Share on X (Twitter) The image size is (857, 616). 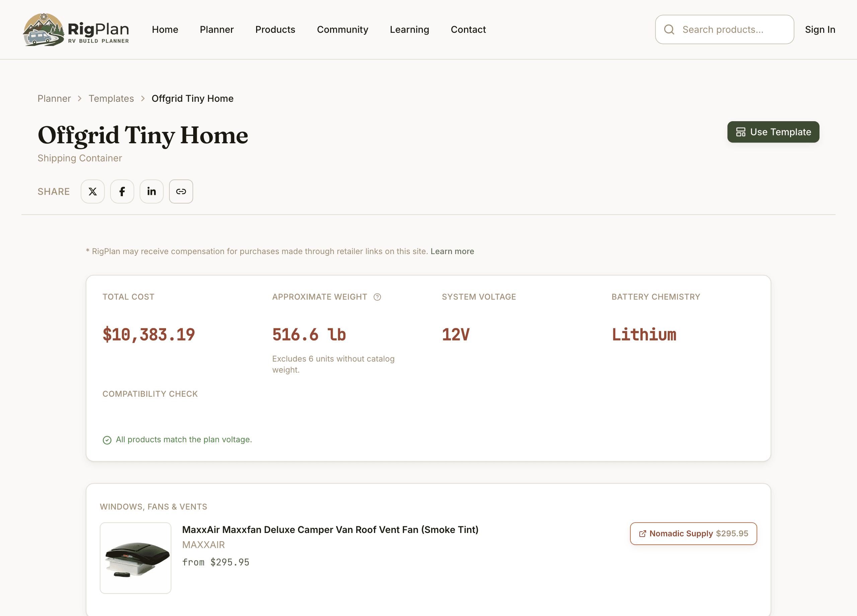[93, 191]
